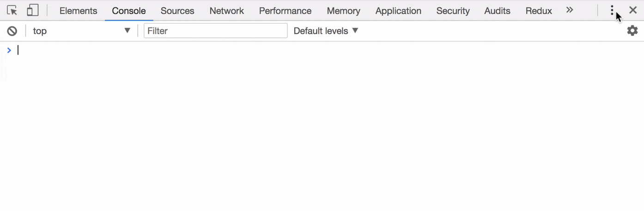Activate the inspect element picker tool
Screen dimensions: 644x211
point(12,10)
